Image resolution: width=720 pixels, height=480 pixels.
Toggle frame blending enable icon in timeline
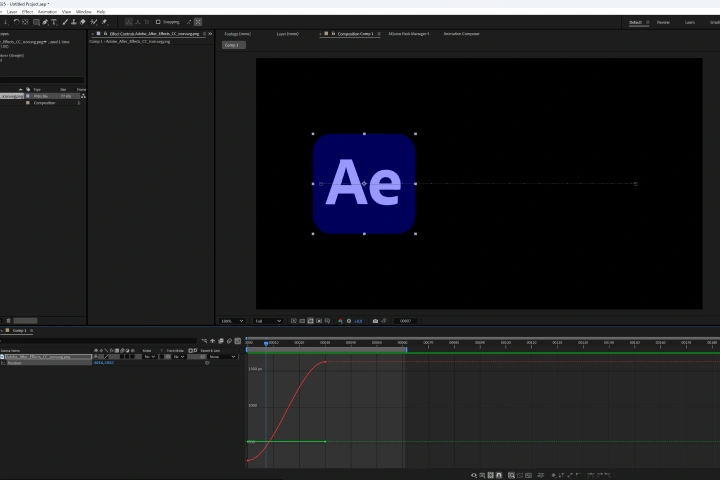[221, 341]
